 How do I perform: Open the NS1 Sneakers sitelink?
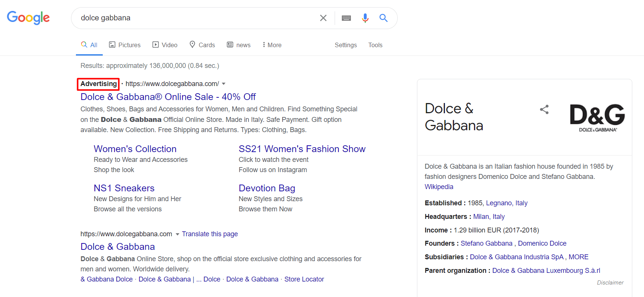click(124, 188)
